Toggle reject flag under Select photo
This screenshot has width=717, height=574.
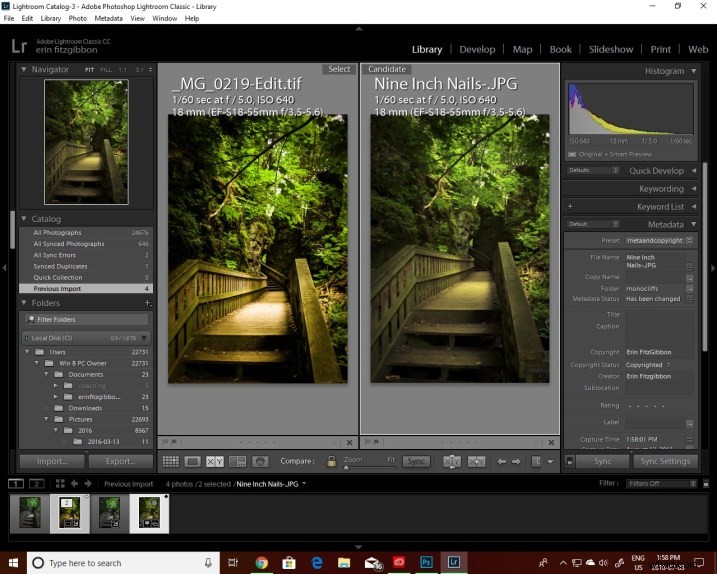[x=174, y=442]
